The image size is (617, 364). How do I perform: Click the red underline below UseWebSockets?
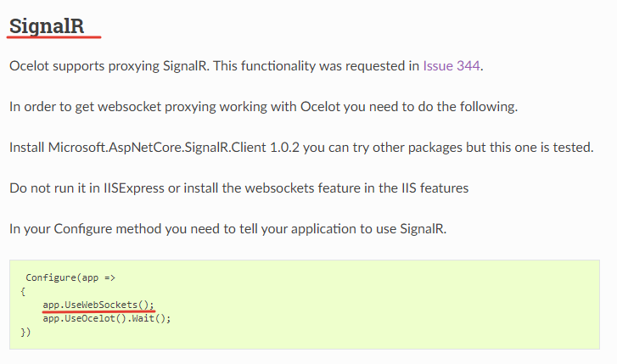point(98,311)
